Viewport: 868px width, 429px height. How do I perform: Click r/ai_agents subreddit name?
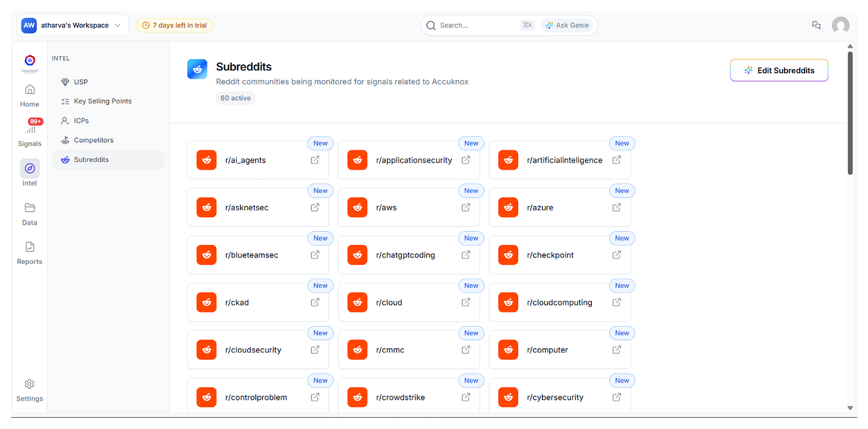tap(246, 160)
